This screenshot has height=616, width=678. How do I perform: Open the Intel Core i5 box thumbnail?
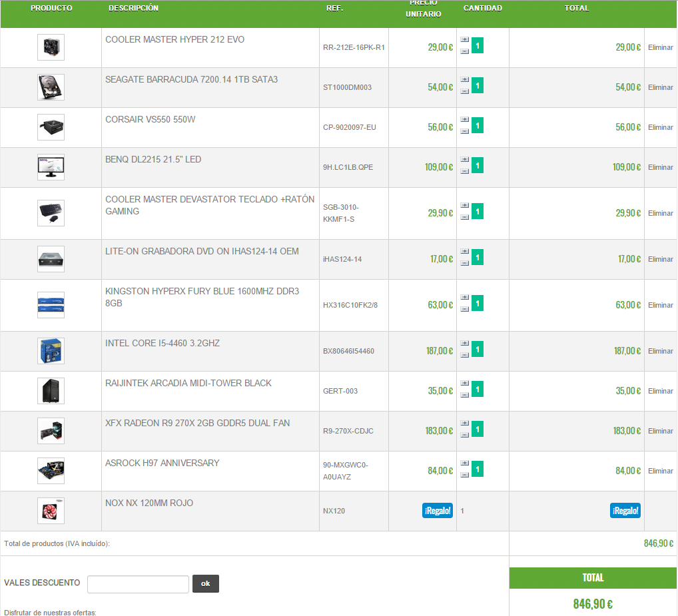51,351
